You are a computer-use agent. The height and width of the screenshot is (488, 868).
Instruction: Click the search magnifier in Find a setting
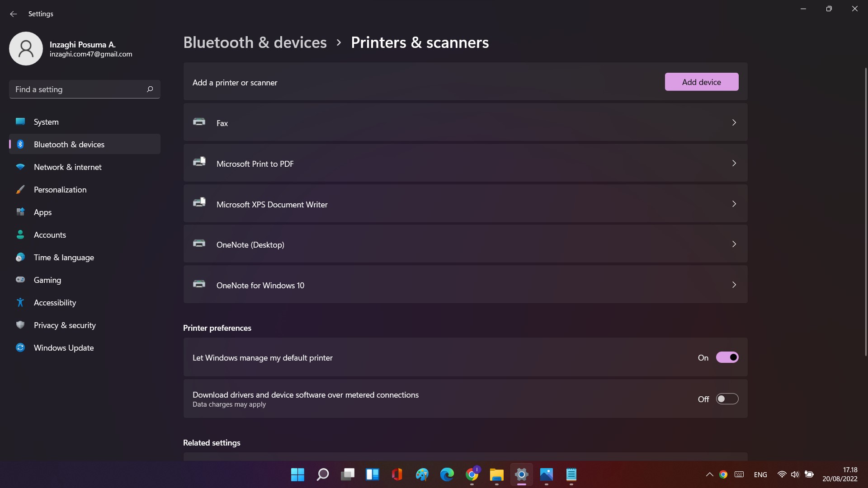(x=150, y=89)
